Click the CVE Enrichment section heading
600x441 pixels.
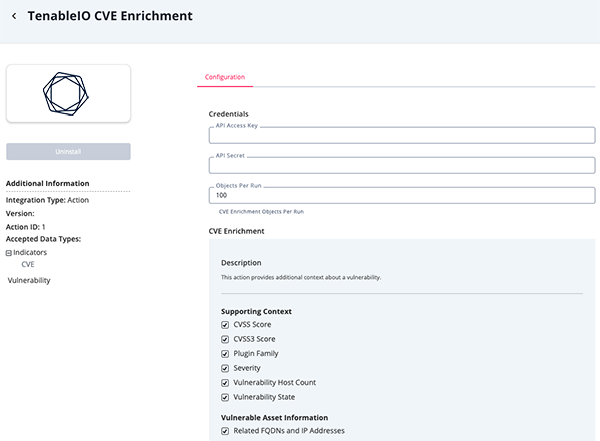pos(236,231)
